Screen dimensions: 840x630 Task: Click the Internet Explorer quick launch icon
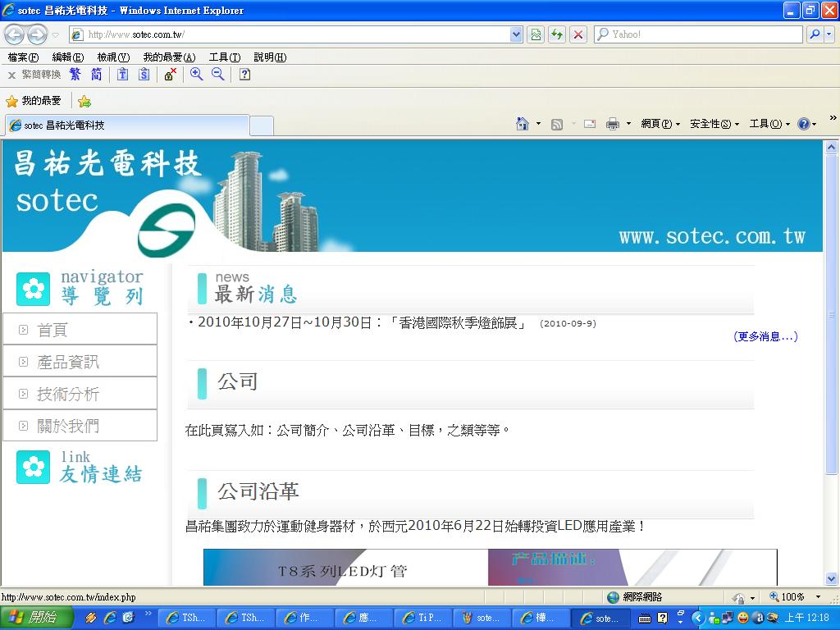(111, 618)
